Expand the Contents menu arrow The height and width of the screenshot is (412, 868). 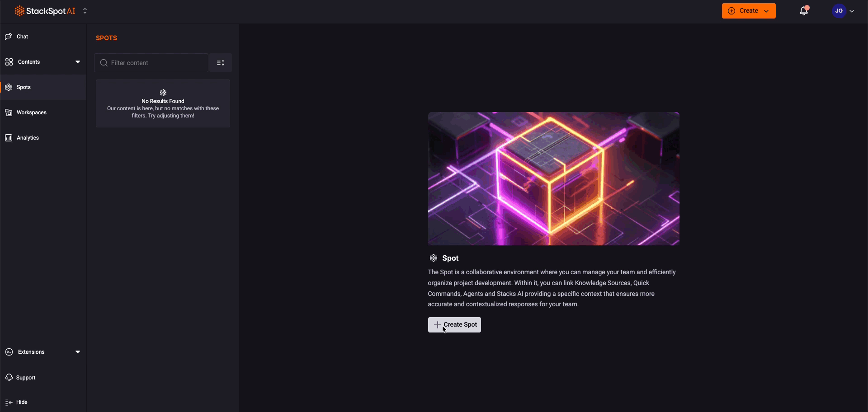pyautogui.click(x=78, y=62)
